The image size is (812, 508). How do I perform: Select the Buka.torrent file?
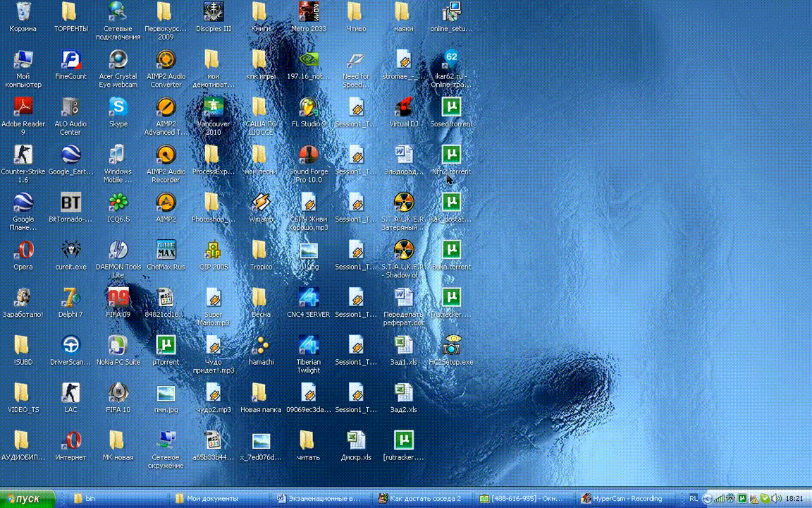click(x=451, y=250)
